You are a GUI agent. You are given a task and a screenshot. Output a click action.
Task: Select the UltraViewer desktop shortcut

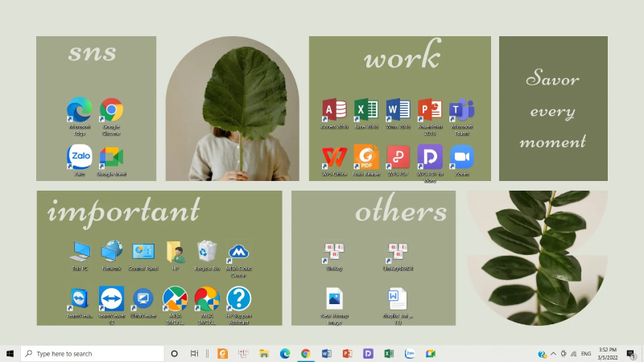143,302
